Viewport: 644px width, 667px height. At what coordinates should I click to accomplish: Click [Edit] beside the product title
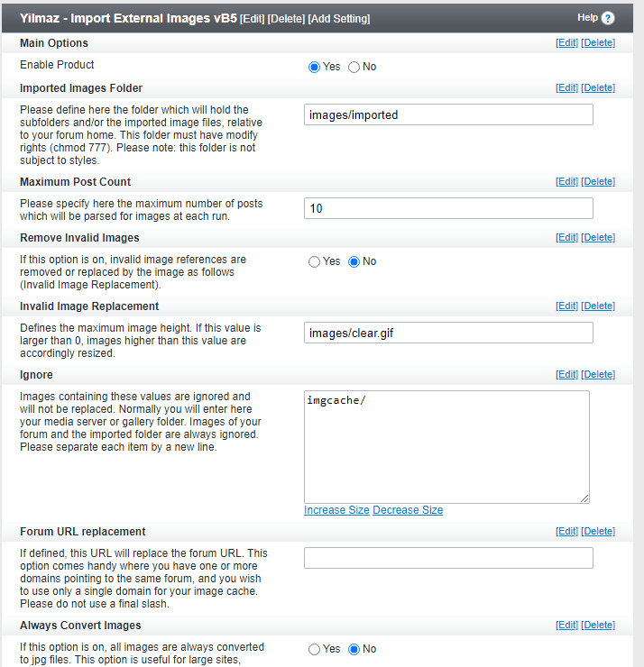click(x=252, y=19)
